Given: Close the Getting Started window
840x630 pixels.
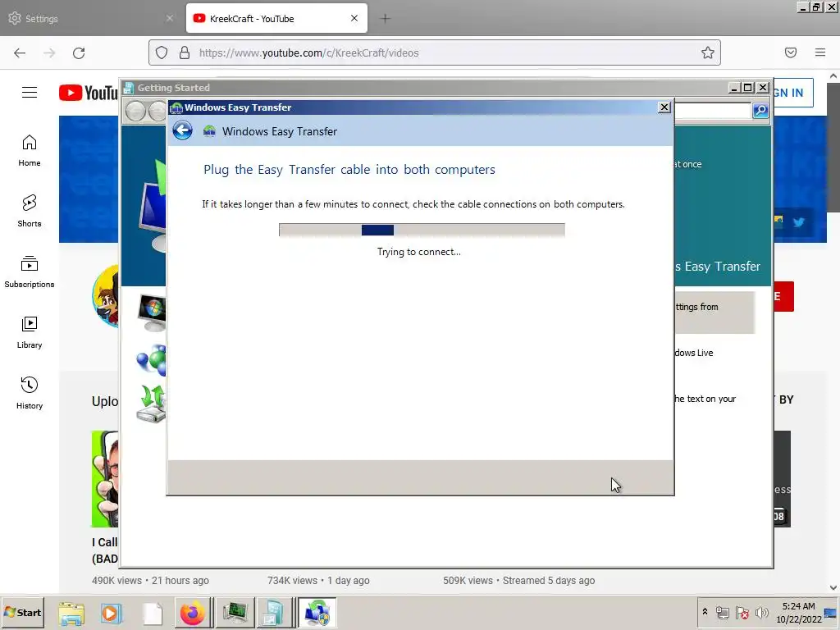Looking at the screenshot, I should tap(763, 87).
